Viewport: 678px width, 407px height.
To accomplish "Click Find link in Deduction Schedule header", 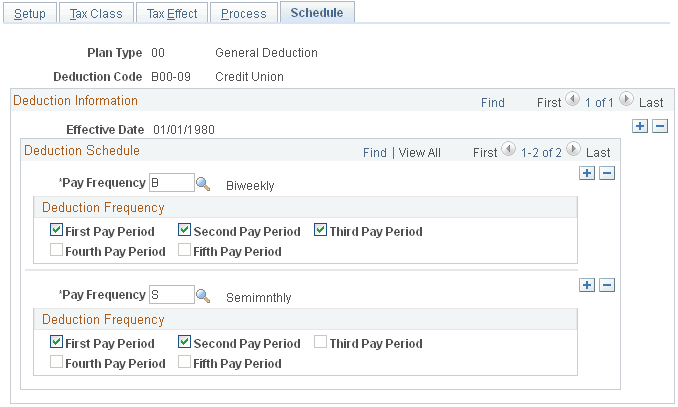I will (374, 153).
